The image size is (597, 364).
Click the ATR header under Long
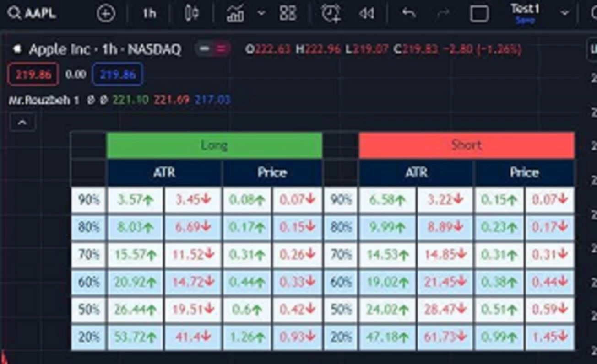[164, 173]
